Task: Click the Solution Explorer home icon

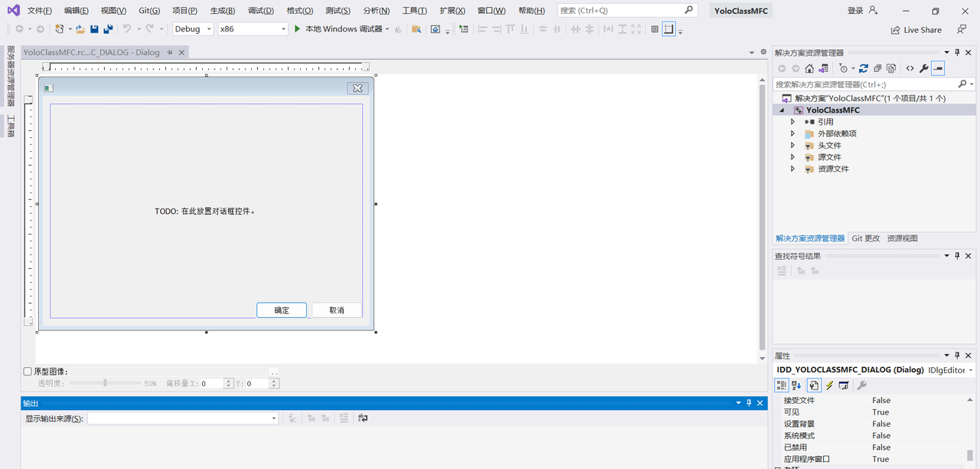Action: pos(809,68)
